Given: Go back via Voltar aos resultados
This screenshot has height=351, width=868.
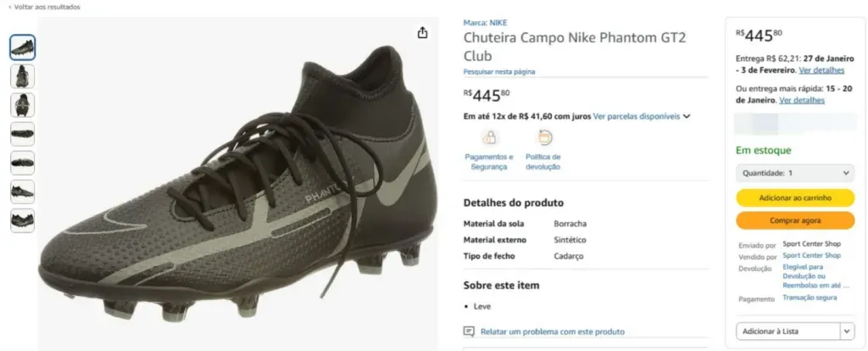Looking at the screenshot, I should click(x=44, y=7).
